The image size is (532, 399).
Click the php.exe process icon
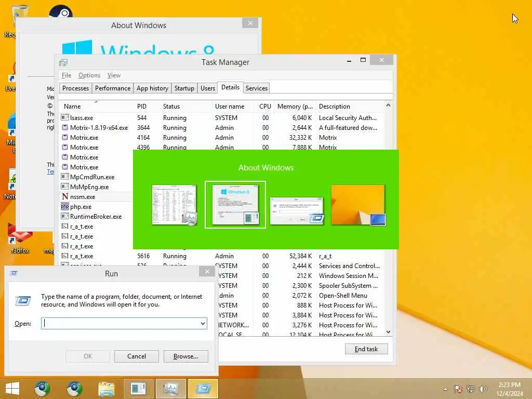point(65,206)
